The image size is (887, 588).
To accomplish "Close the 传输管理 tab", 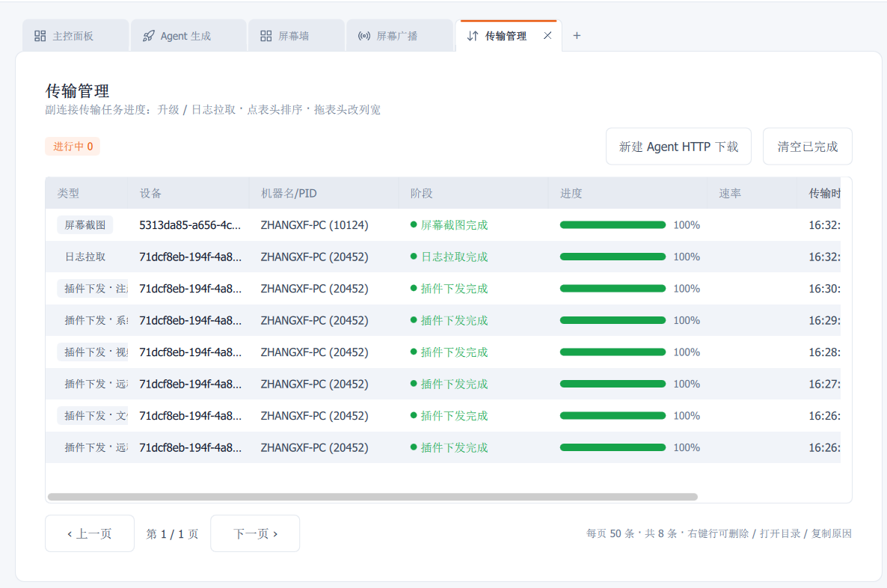I will (x=547, y=36).
